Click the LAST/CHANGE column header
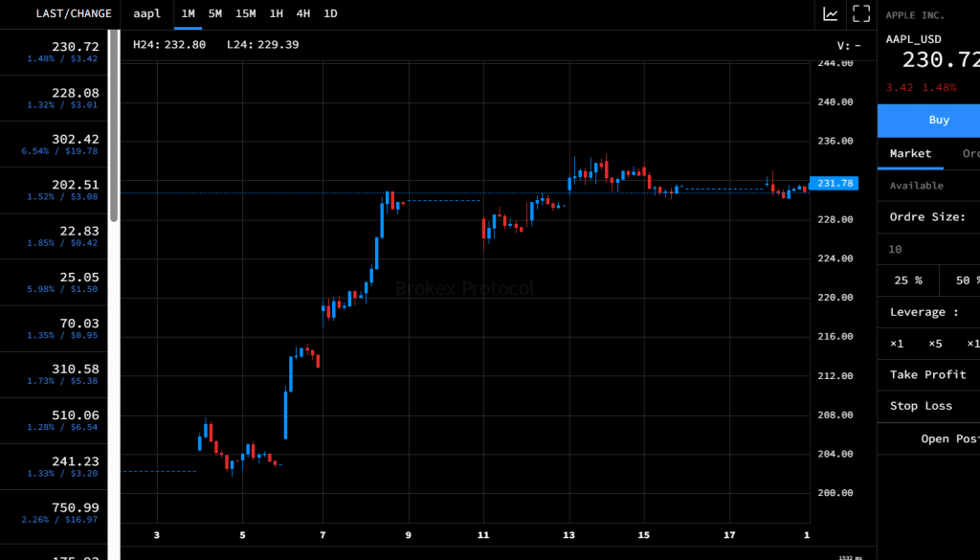This screenshot has width=980, height=560. pyautogui.click(x=74, y=13)
